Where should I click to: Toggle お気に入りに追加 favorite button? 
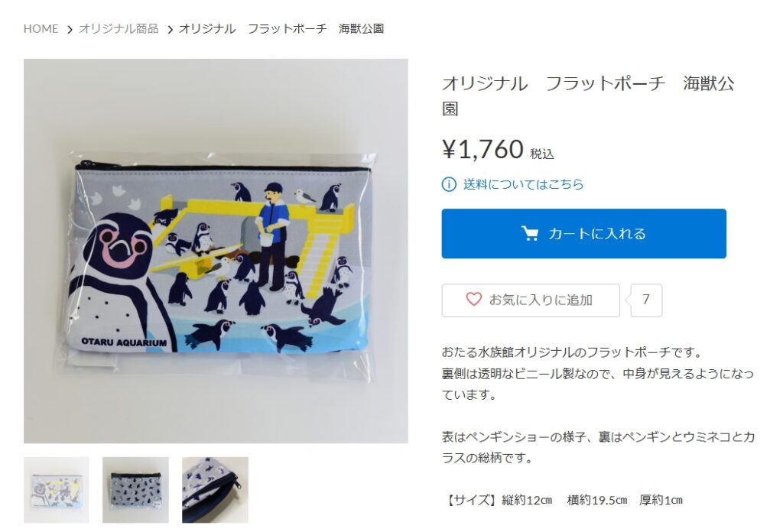pos(531,300)
